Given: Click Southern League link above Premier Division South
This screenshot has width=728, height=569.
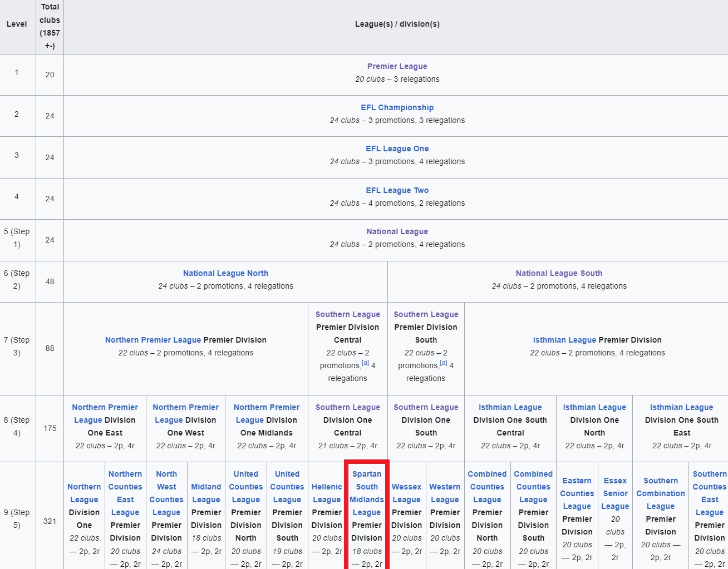Looking at the screenshot, I should click(x=426, y=314).
